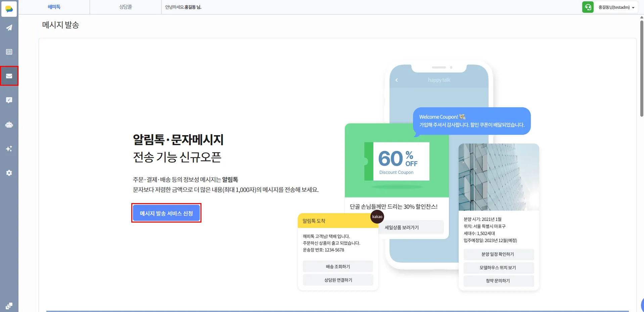Viewport: 644px width, 312px height.
Task: Click the Happytalk logo icon
Action: click(9, 9)
